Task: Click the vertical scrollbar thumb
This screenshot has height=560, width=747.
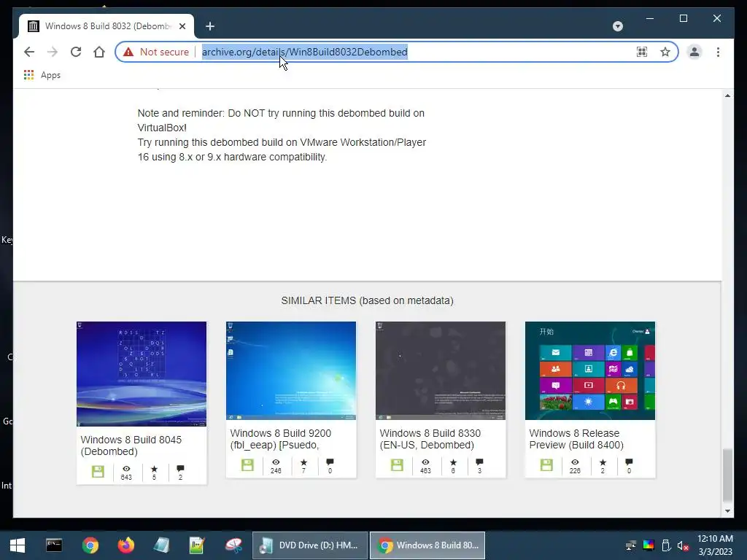Action: pyautogui.click(x=727, y=475)
